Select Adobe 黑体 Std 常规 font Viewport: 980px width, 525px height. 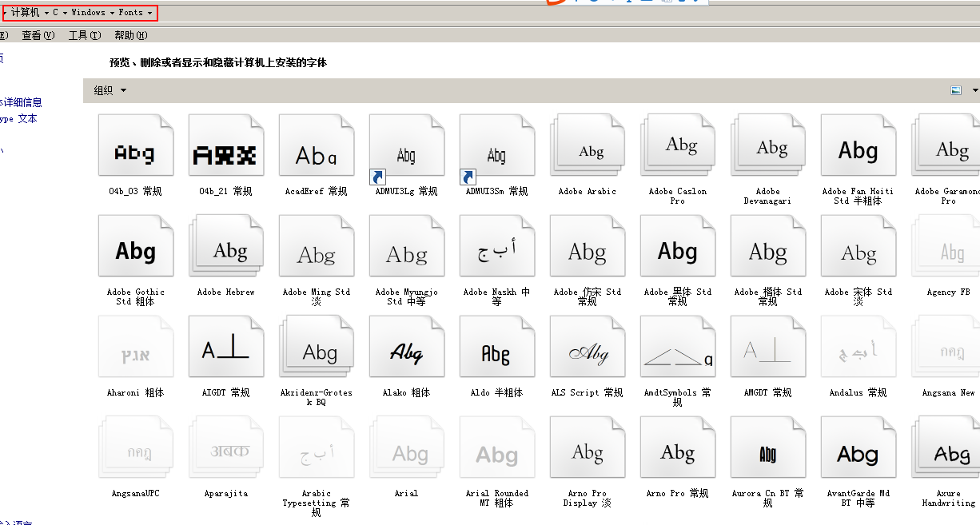tap(677, 246)
